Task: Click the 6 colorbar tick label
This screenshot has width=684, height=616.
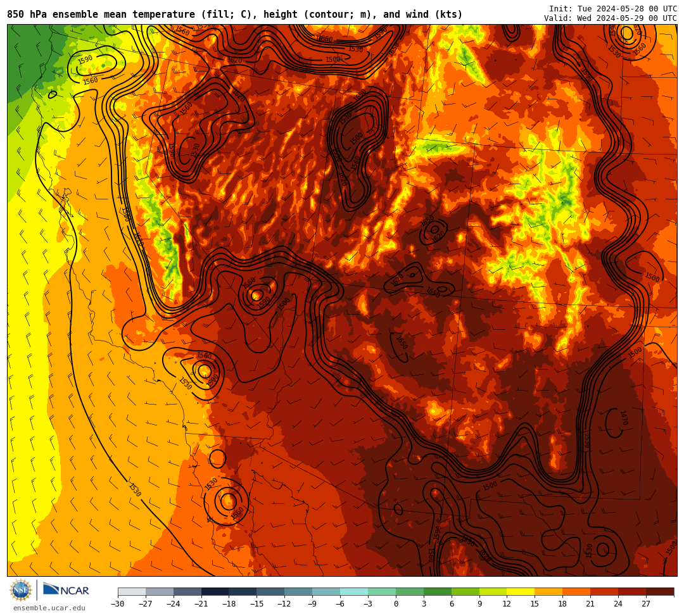Action: click(452, 604)
